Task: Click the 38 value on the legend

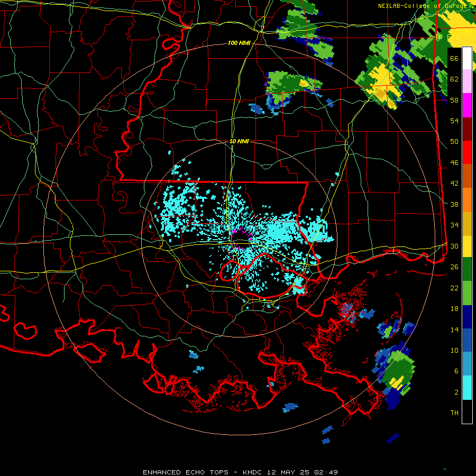Action: click(454, 204)
